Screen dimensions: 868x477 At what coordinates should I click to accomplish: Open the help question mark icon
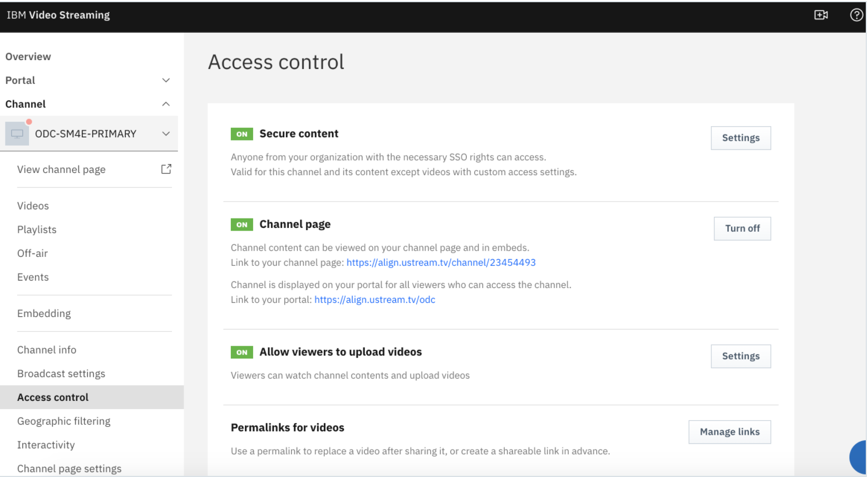(x=856, y=15)
